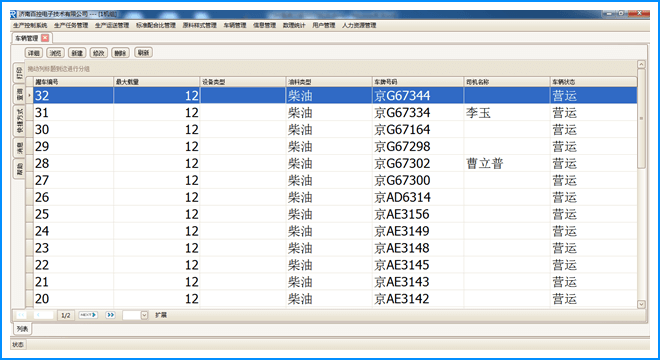The width and height of the screenshot is (660, 360).
Task: Select truck number 31 cell
Action: pos(73,112)
